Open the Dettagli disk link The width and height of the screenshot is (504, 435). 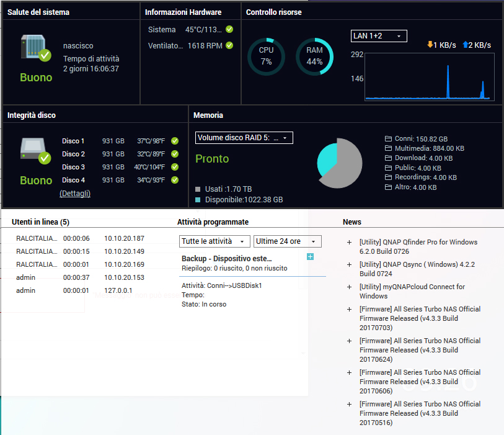coord(75,194)
